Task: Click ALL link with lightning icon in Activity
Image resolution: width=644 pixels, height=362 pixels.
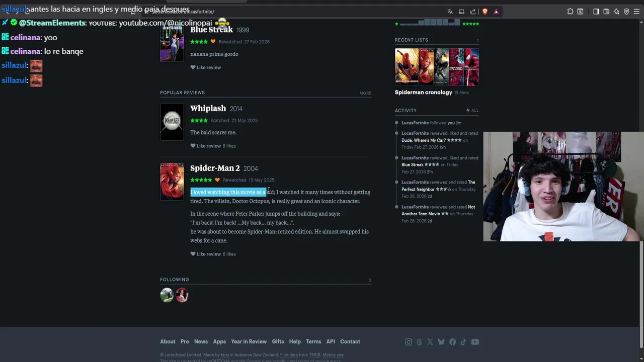Action: pyautogui.click(x=472, y=110)
